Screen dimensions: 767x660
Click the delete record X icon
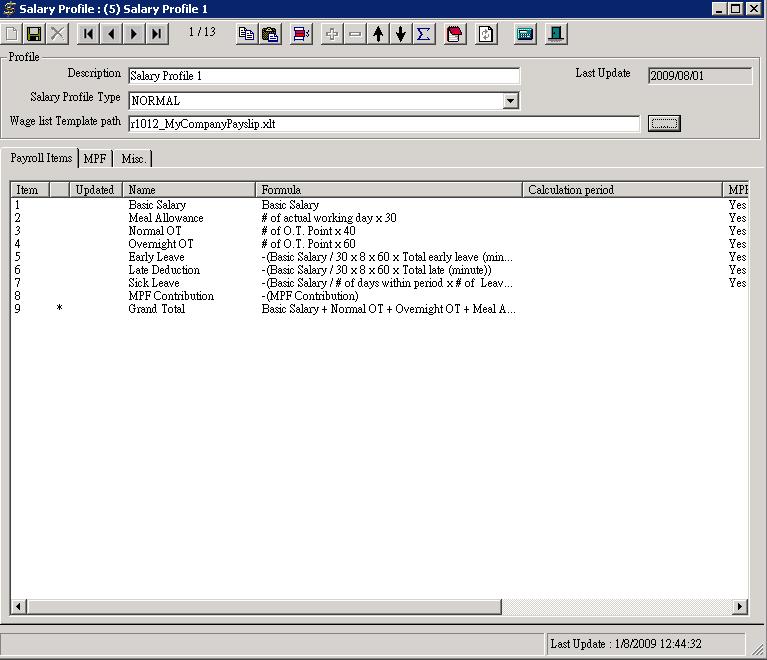click(57, 34)
